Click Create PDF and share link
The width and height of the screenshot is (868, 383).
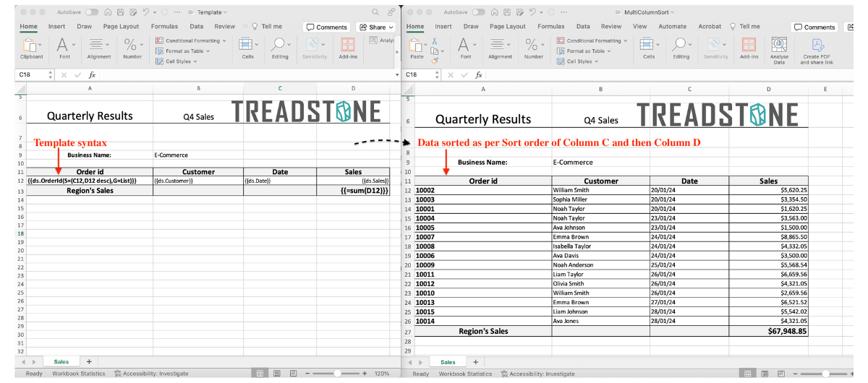click(817, 50)
